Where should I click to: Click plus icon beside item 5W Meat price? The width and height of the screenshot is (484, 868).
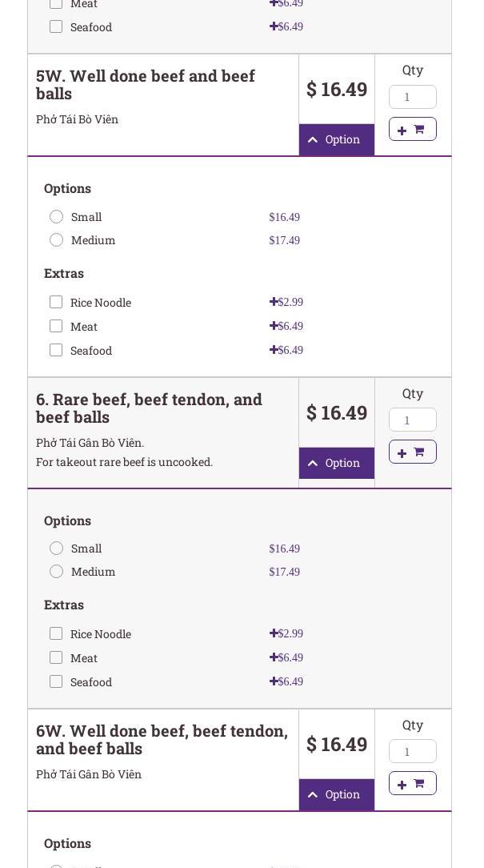click(274, 326)
